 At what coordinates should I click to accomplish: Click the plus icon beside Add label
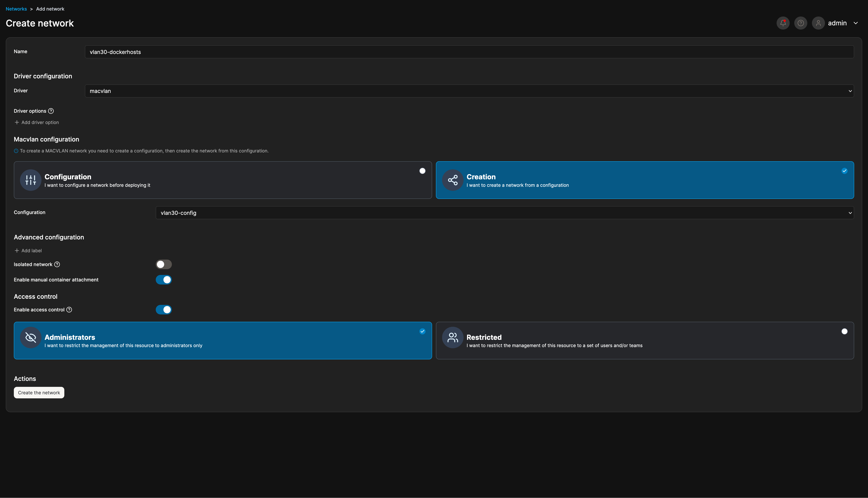(x=17, y=250)
